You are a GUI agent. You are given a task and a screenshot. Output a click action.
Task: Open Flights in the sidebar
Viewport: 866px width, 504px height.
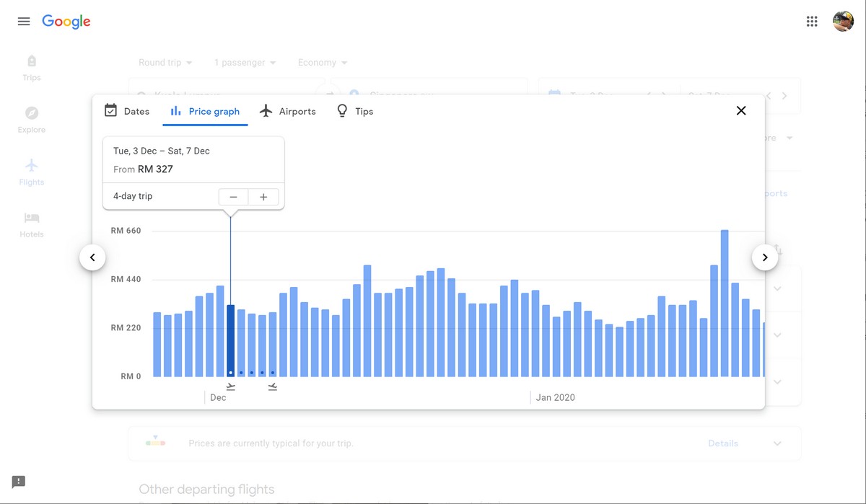point(32,172)
